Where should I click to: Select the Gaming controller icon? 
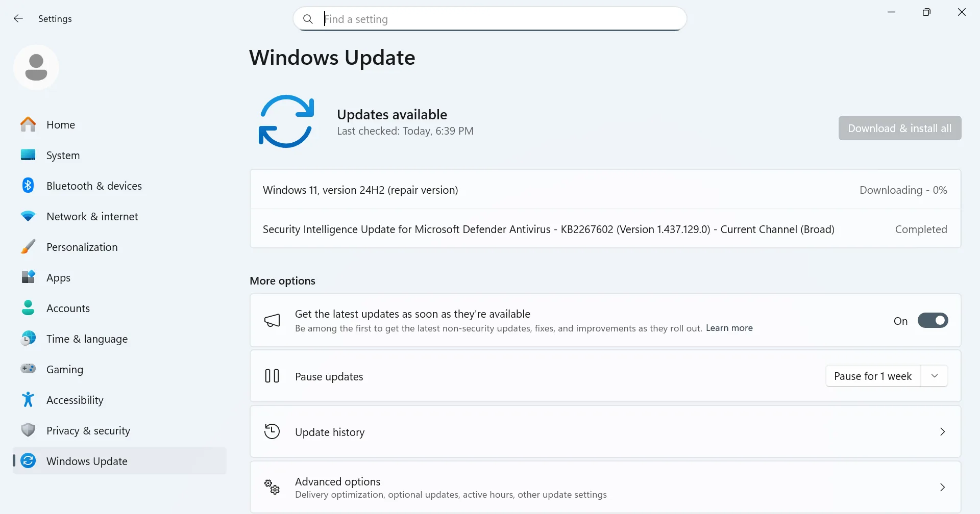pyautogui.click(x=28, y=369)
